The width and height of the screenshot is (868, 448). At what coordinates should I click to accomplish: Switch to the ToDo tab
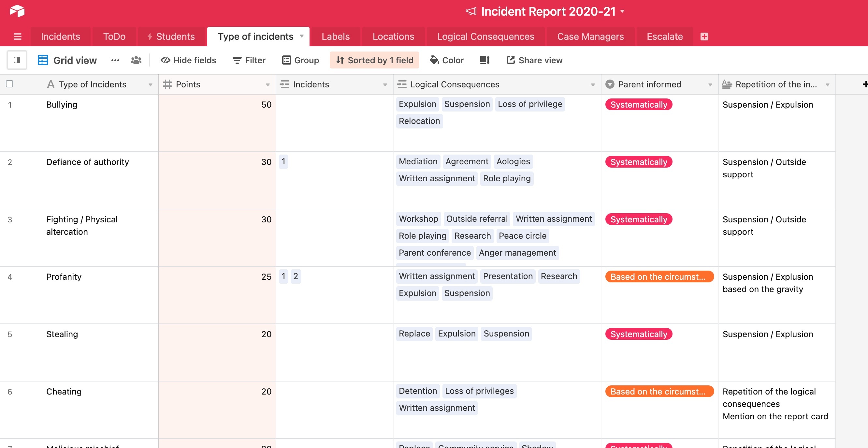114,37
